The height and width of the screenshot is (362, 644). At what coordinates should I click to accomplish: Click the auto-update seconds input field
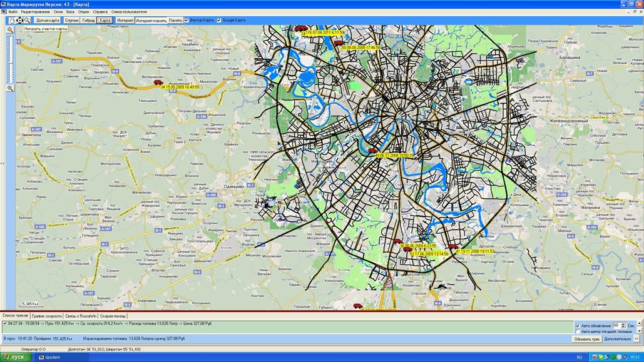coord(616,325)
